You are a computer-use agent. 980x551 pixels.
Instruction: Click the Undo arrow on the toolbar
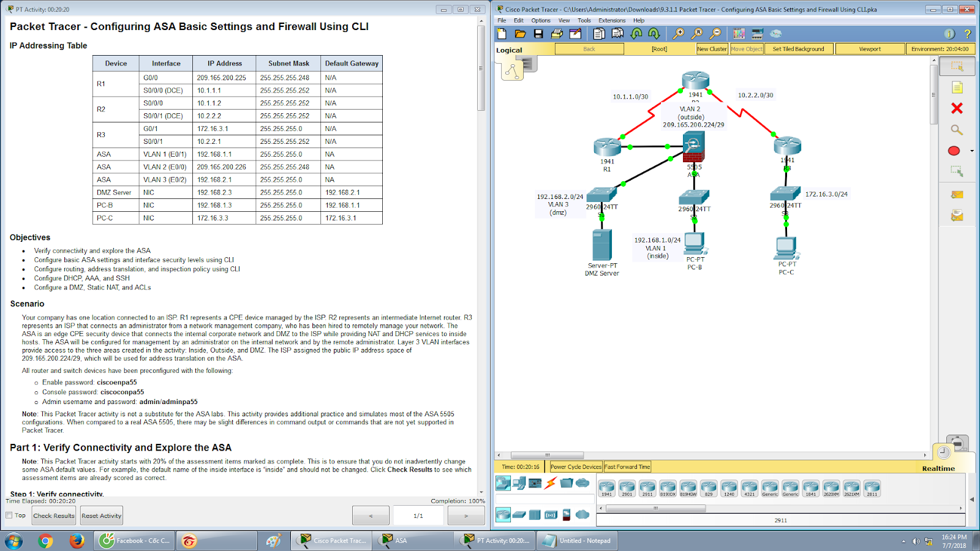tap(637, 32)
